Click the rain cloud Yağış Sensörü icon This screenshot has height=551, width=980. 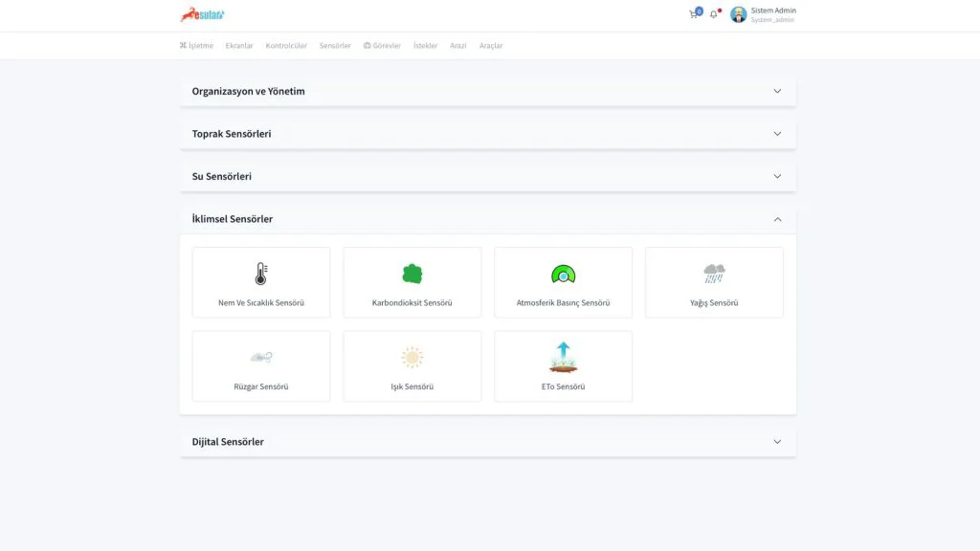[x=714, y=275]
